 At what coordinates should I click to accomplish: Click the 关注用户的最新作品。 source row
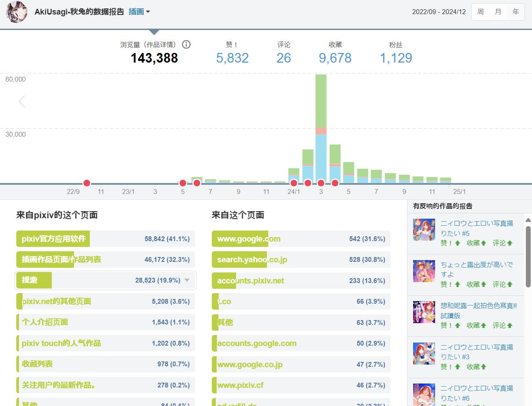coord(106,385)
